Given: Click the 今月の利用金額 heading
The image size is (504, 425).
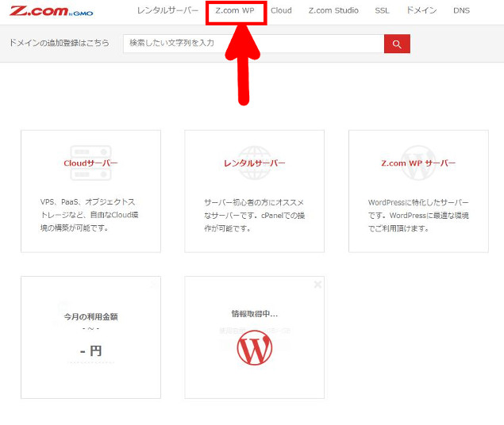Looking at the screenshot, I should click(x=90, y=317).
